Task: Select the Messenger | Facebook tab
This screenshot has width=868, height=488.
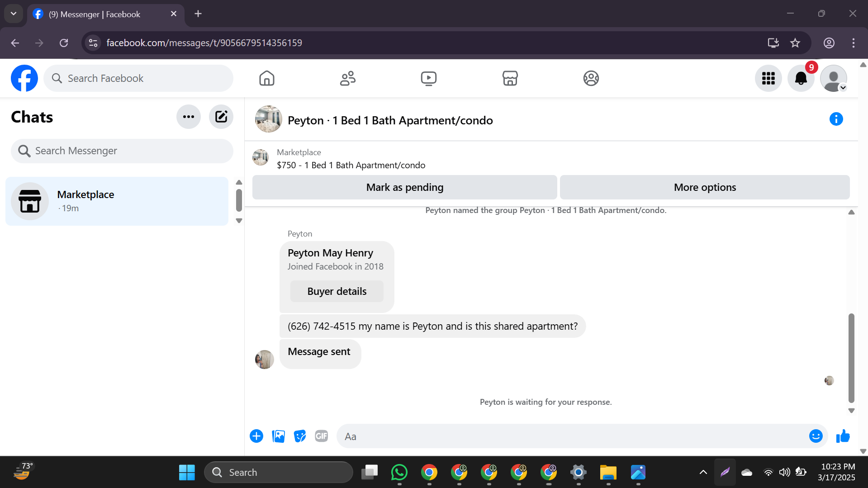Action: point(106,14)
